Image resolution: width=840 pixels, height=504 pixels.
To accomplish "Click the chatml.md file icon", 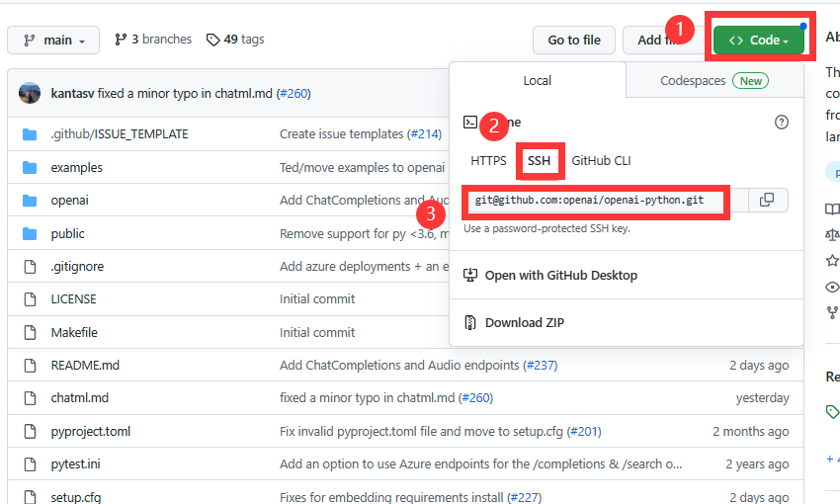I will (30, 398).
